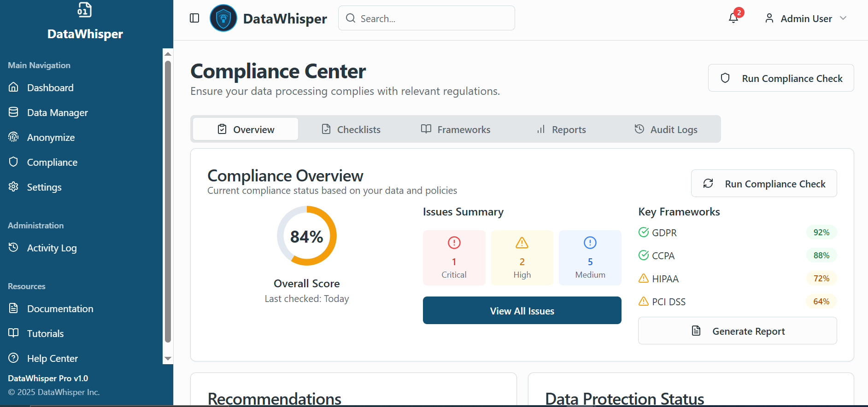Click the DataWhisper shield logo

click(223, 18)
